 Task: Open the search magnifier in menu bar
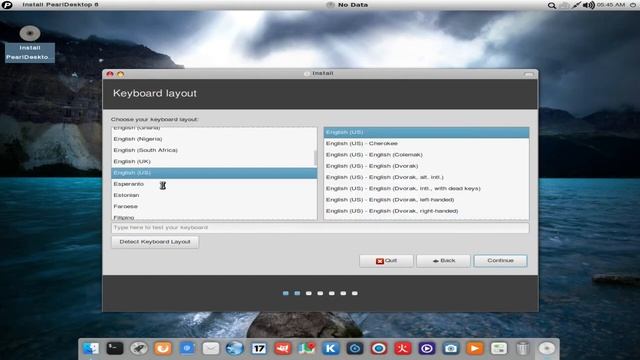pos(551,5)
